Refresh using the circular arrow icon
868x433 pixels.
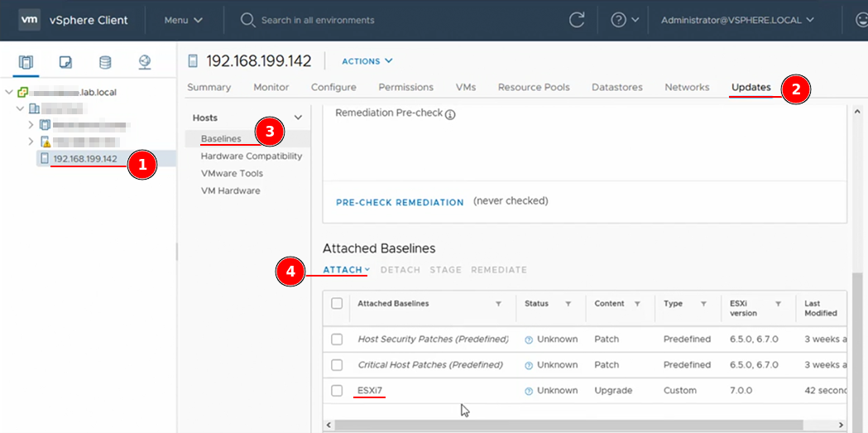pyautogui.click(x=577, y=20)
